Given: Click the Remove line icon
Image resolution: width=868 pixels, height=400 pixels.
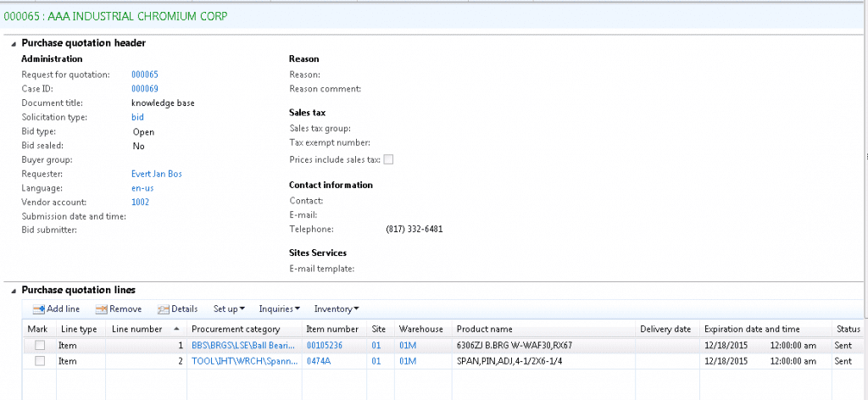Looking at the screenshot, I should pyautogui.click(x=101, y=309).
